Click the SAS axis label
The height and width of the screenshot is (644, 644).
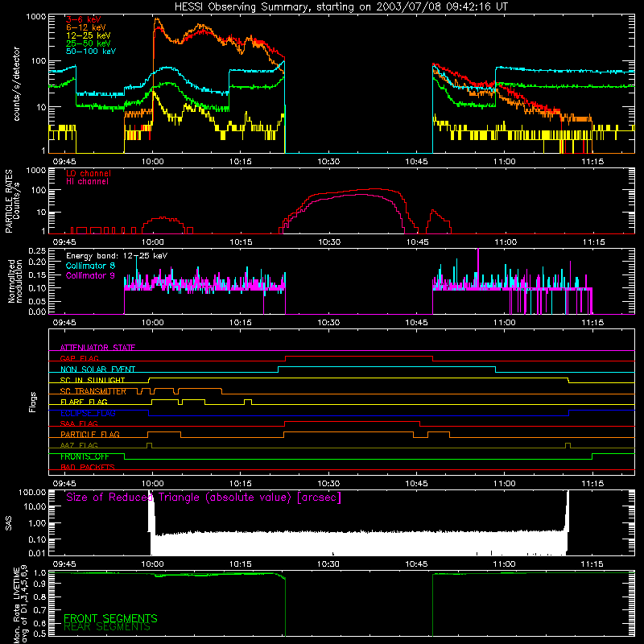(9, 523)
